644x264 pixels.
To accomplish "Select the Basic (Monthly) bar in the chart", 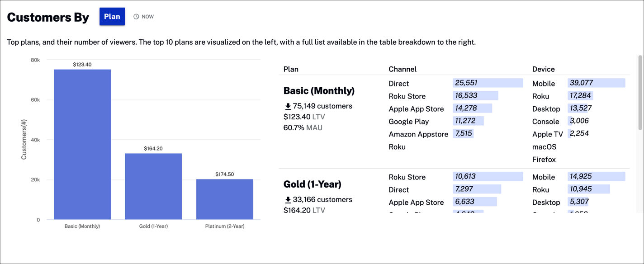I will pos(82,145).
